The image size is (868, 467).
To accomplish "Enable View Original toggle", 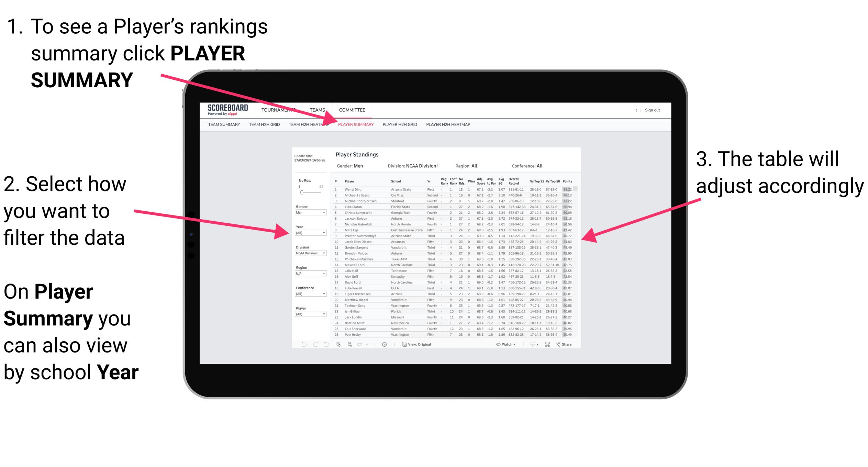I will 418,344.
